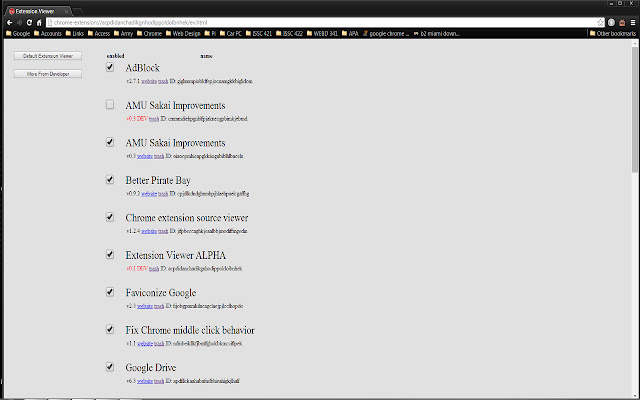Toggle the Extension Viewer ALPHA checkbox
This screenshot has height=400, width=640.
110,254
